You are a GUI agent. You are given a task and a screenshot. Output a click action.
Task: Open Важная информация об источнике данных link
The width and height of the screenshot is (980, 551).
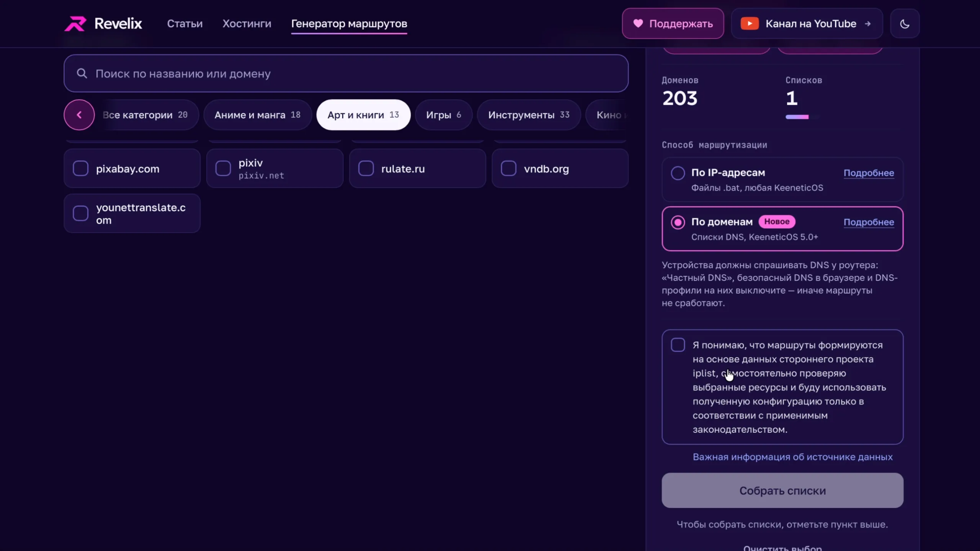click(x=792, y=457)
